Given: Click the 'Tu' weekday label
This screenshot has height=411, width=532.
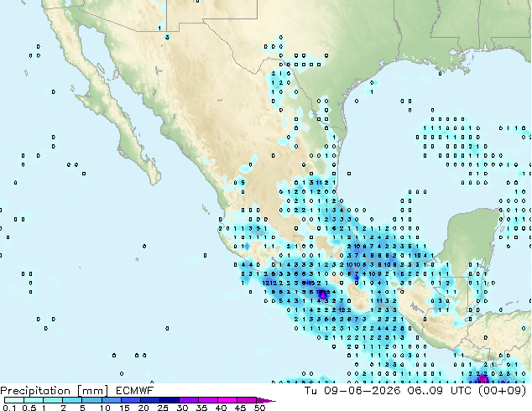Looking at the screenshot, I should click(x=310, y=391).
